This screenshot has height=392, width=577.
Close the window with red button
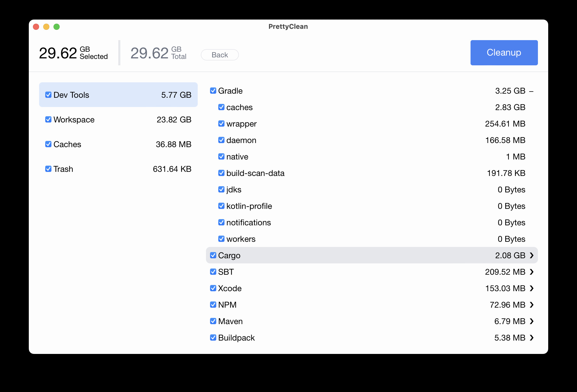(x=36, y=27)
